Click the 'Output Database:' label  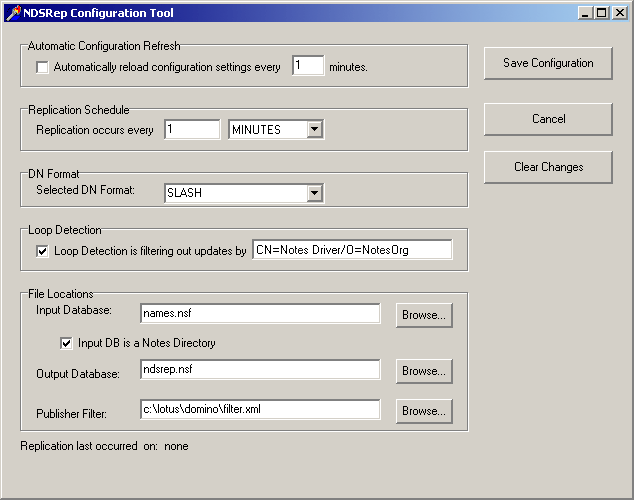tap(78, 374)
